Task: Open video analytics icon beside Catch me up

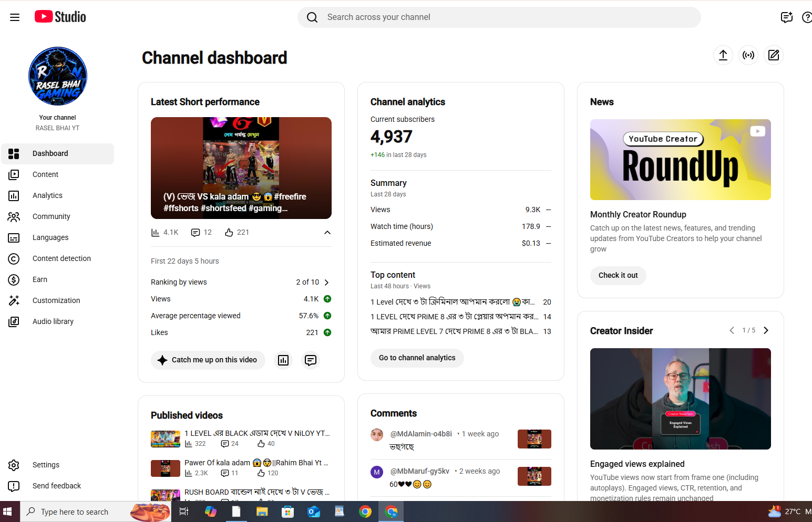Action: [x=283, y=360]
